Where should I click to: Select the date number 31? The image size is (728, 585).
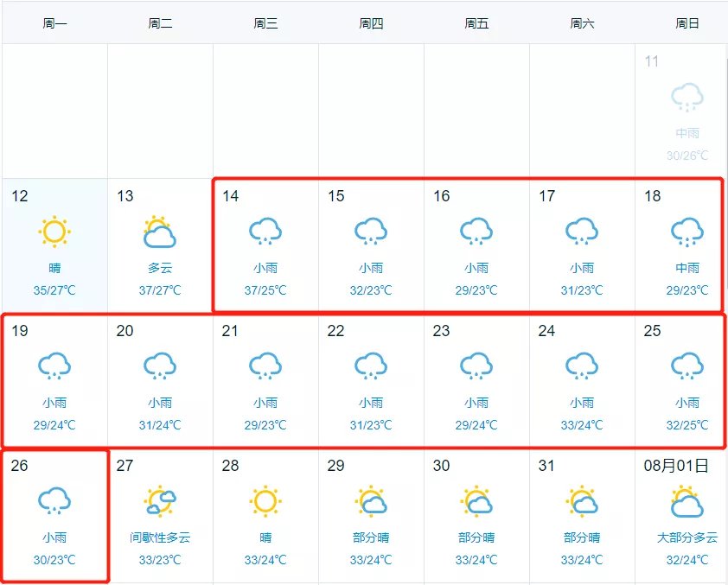(x=546, y=466)
